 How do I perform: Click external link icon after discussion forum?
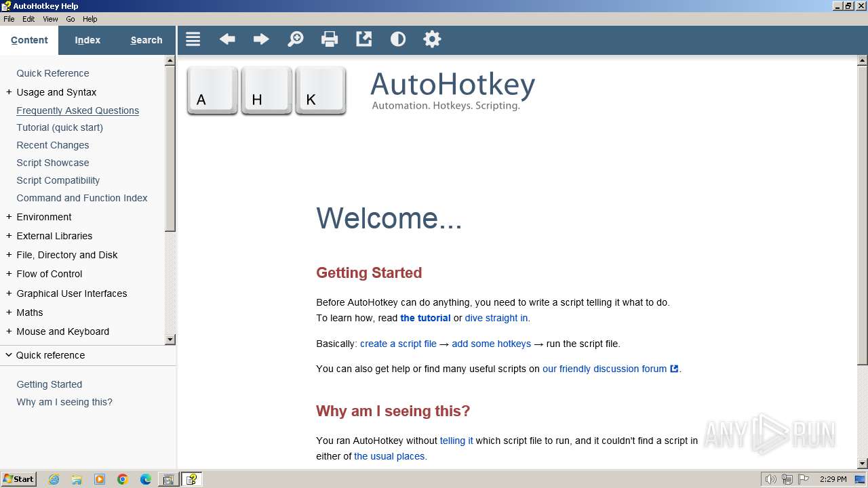(674, 369)
